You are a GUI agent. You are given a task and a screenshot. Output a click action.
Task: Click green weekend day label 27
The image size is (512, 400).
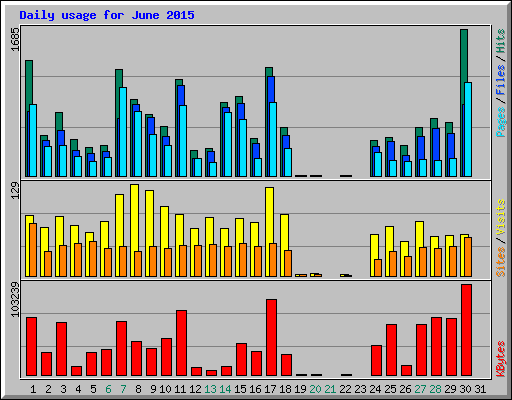click(x=420, y=389)
